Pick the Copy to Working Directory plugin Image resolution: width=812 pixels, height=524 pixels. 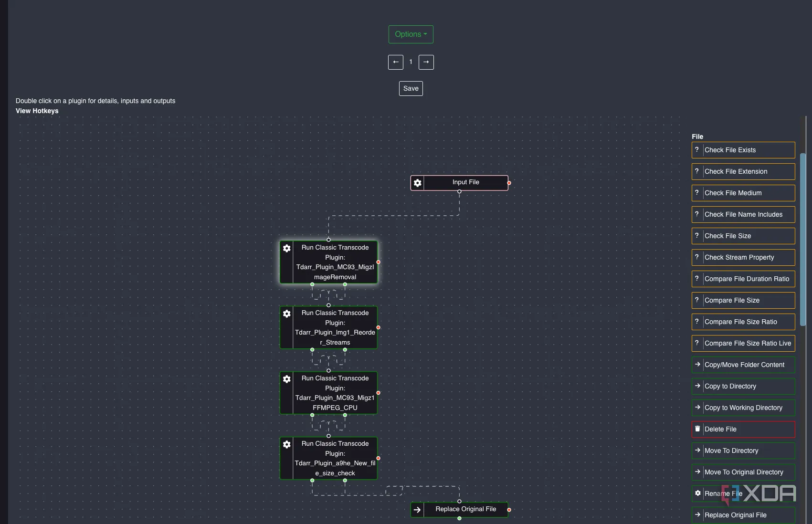point(743,408)
